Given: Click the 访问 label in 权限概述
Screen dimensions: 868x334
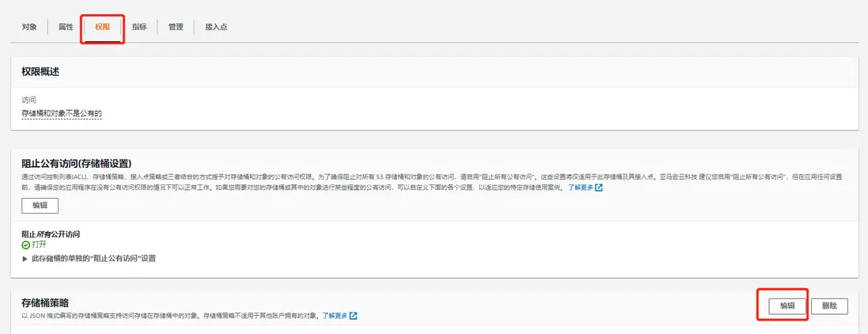Looking at the screenshot, I should (28, 100).
